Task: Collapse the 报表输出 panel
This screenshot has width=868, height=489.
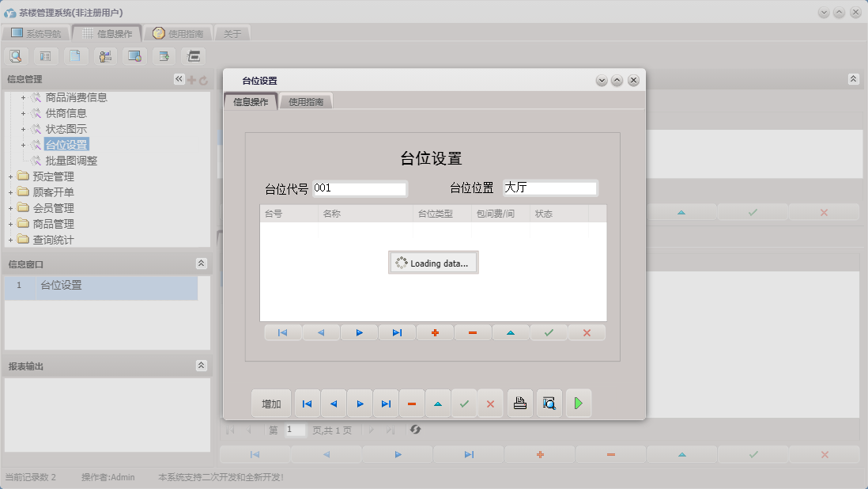Action: pyautogui.click(x=202, y=366)
